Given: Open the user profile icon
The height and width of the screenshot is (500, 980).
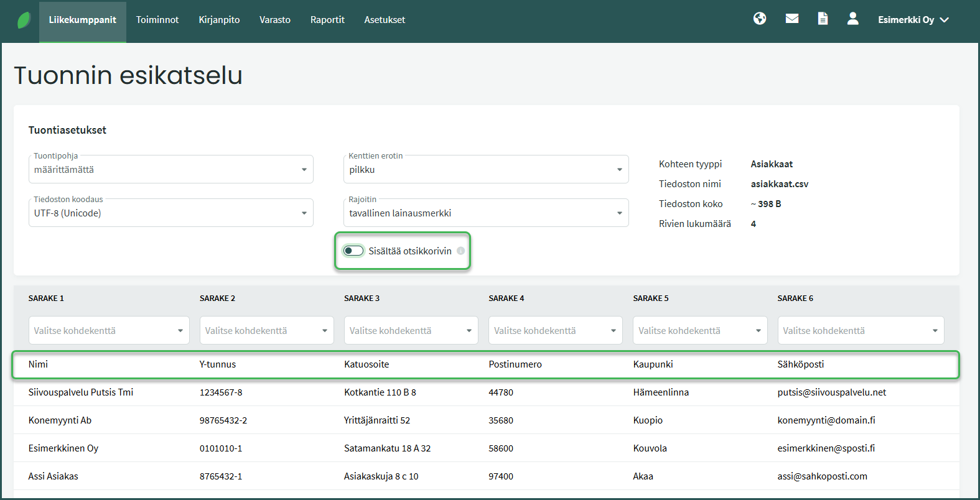Looking at the screenshot, I should tap(852, 19).
